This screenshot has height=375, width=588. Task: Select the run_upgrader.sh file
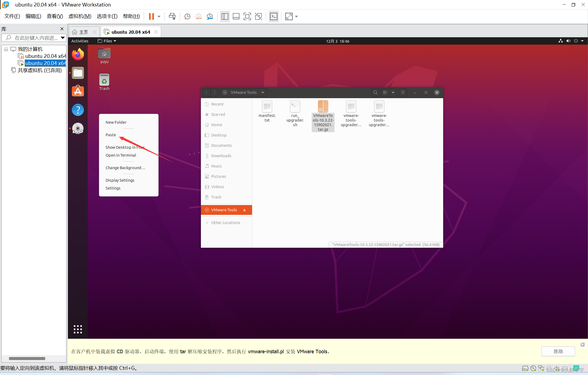(295, 113)
